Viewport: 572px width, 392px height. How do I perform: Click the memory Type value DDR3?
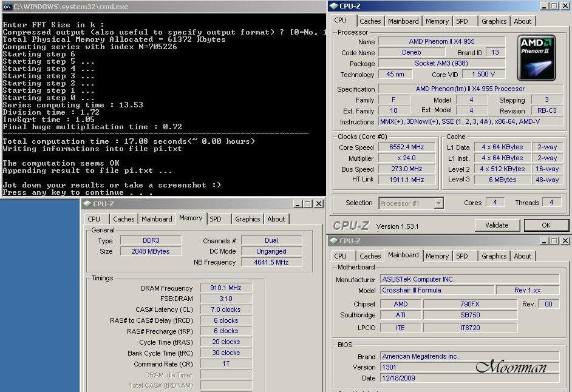151,240
